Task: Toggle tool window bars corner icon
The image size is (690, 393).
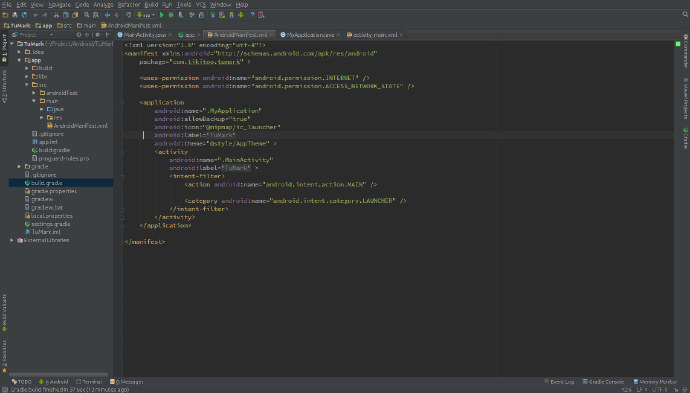Action: click(x=4, y=389)
